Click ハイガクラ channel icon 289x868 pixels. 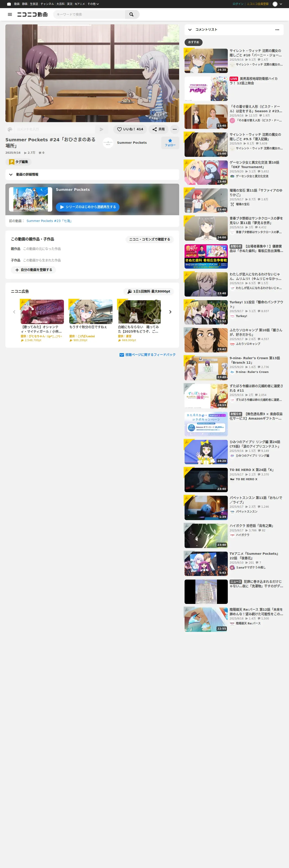pos(232,535)
